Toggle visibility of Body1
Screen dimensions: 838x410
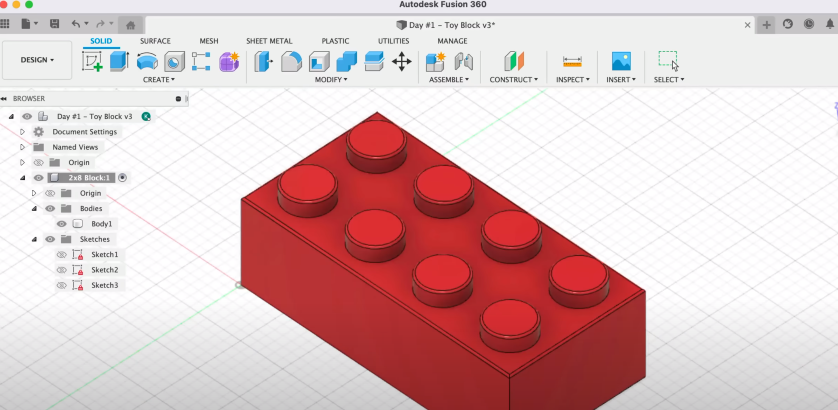[62, 224]
